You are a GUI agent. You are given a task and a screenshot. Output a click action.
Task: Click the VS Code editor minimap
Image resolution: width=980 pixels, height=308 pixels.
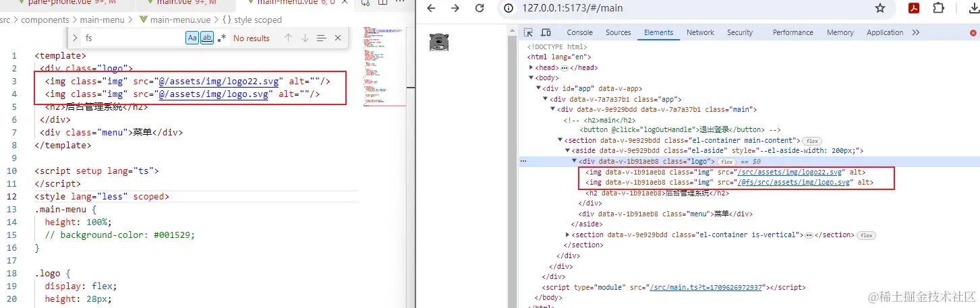(x=384, y=66)
